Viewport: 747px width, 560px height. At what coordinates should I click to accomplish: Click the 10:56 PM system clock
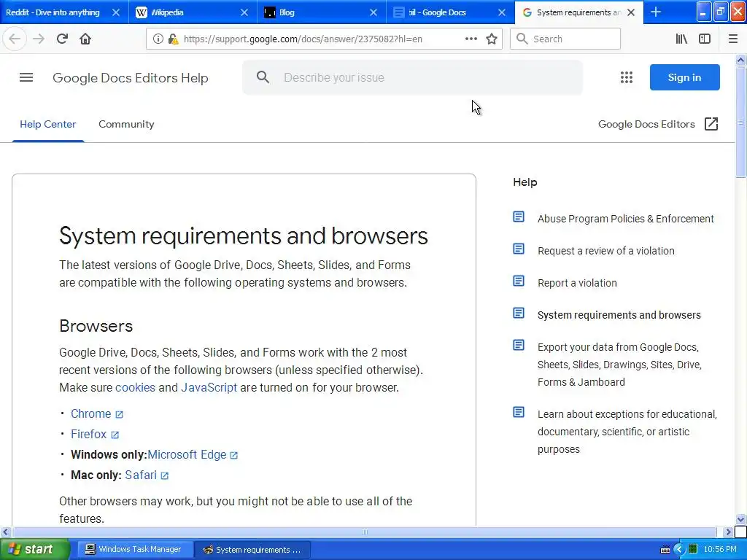(x=720, y=549)
